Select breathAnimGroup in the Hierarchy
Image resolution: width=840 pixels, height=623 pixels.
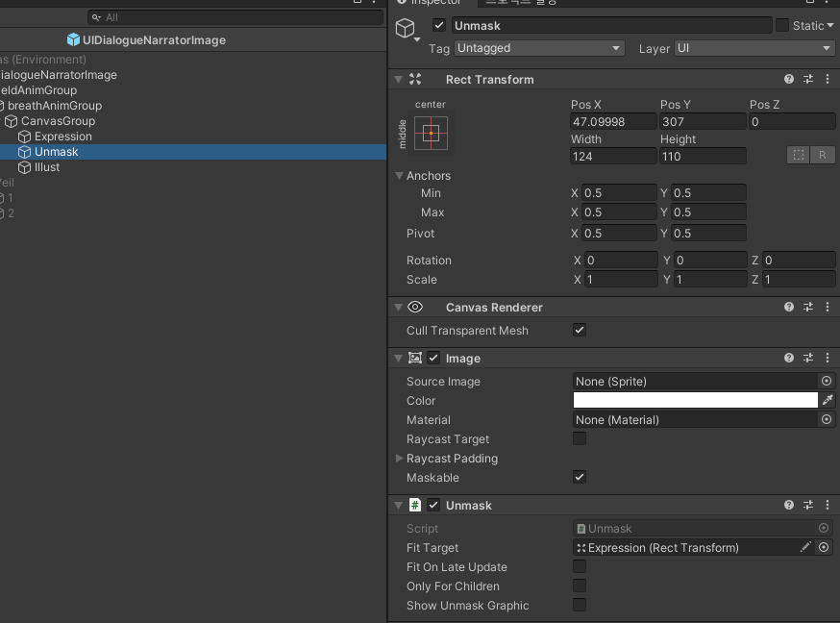tap(55, 106)
